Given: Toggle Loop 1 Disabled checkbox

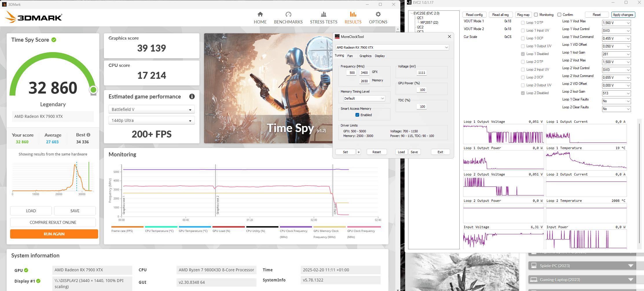Looking at the screenshot, I should click(523, 54).
